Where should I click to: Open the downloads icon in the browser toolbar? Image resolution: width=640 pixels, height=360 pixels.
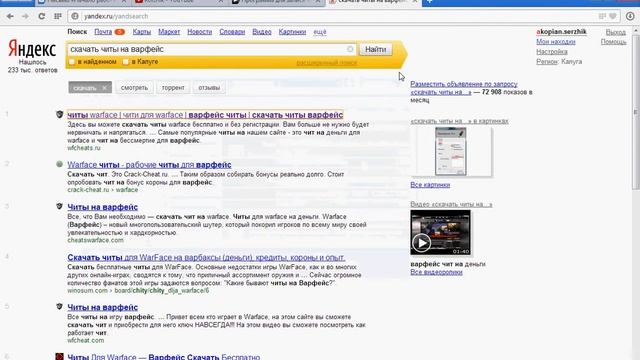click(630, 16)
